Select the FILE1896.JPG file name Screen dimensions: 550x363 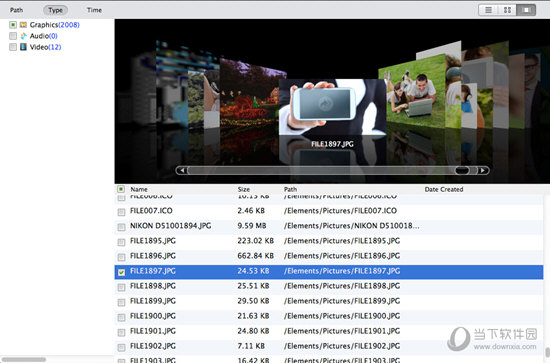point(153,256)
